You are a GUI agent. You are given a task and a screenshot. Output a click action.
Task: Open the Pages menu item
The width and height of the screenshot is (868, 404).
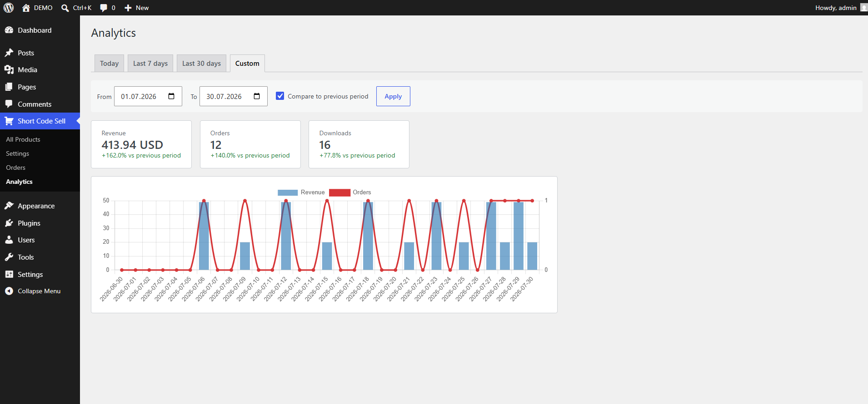(40, 87)
